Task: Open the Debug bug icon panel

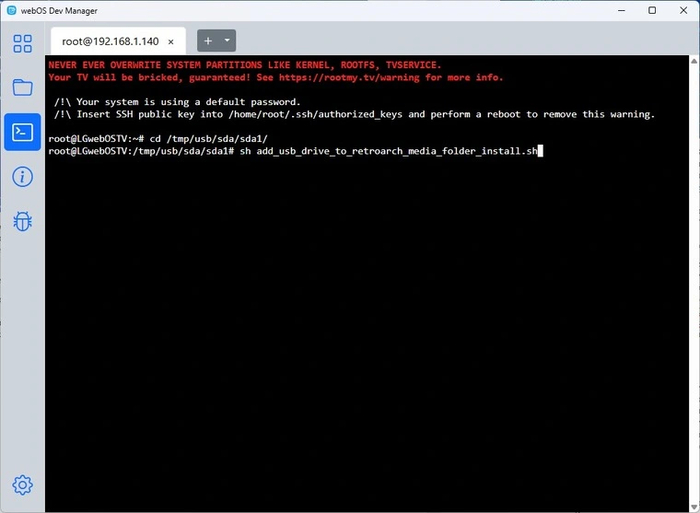Action: click(22, 221)
